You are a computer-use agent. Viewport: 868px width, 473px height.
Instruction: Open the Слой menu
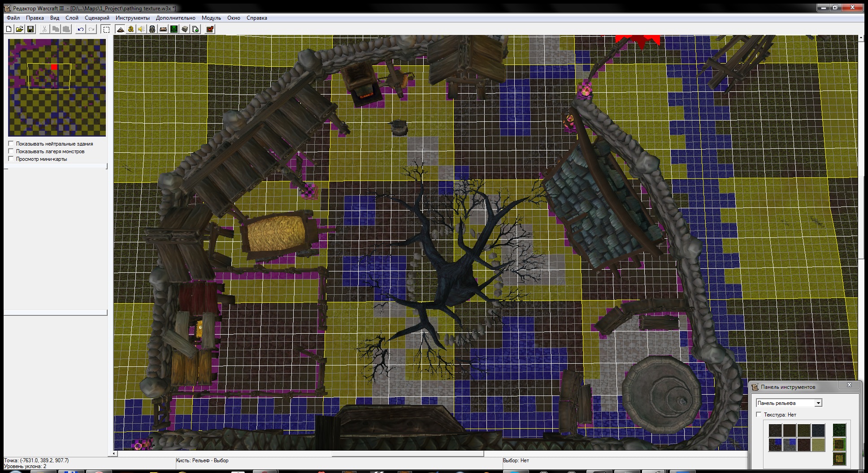72,18
